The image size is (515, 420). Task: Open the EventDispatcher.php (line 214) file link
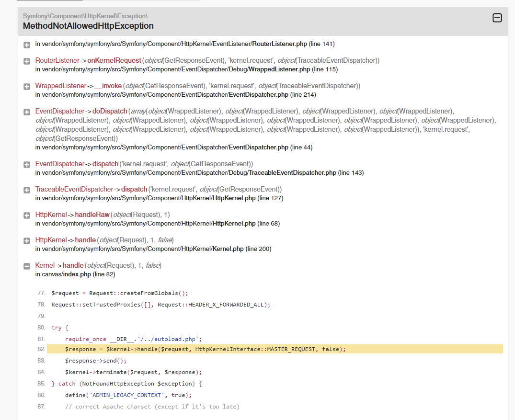point(176,94)
